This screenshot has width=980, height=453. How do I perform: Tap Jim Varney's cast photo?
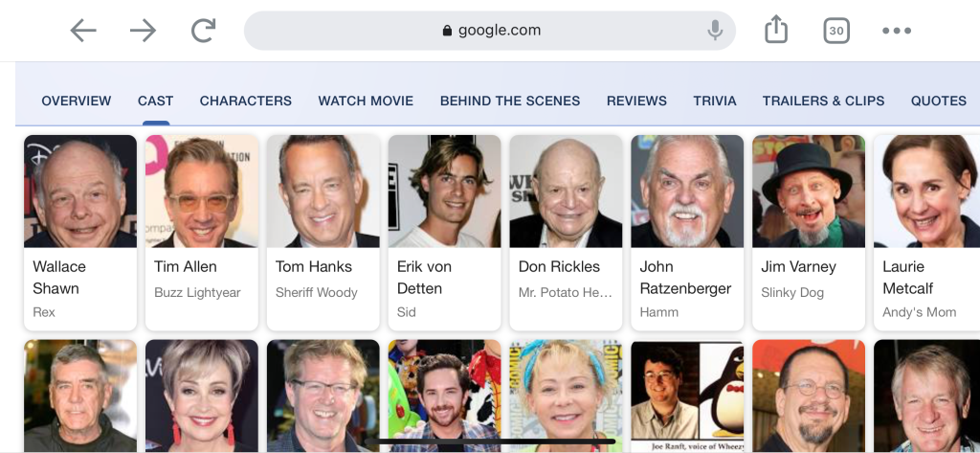(809, 192)
